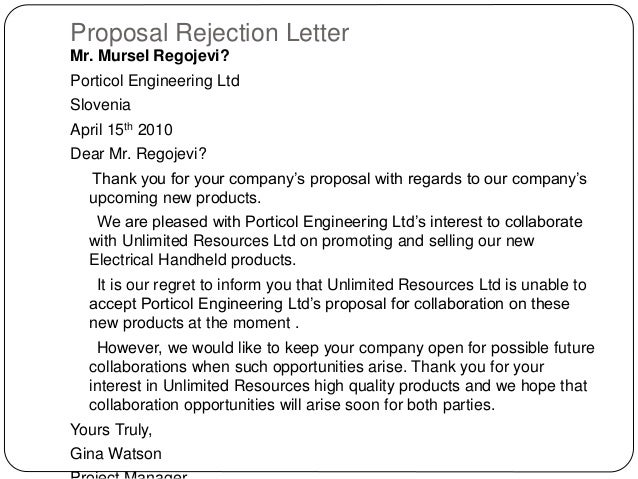
Task: Click the 'Electrical Handheld products.' line
Action: click(192, 260)
